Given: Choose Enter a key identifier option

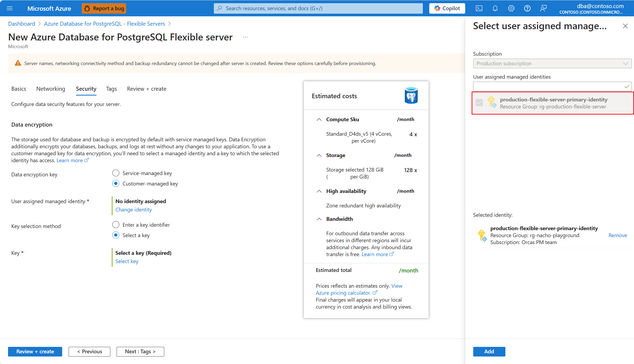Looking at the screenshot, I should (x=116, y=225).
